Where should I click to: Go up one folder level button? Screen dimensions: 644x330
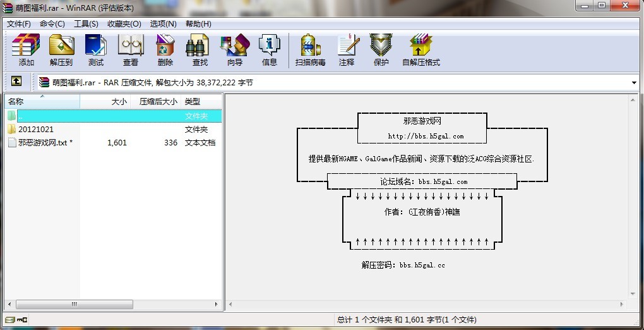[16, 82]
